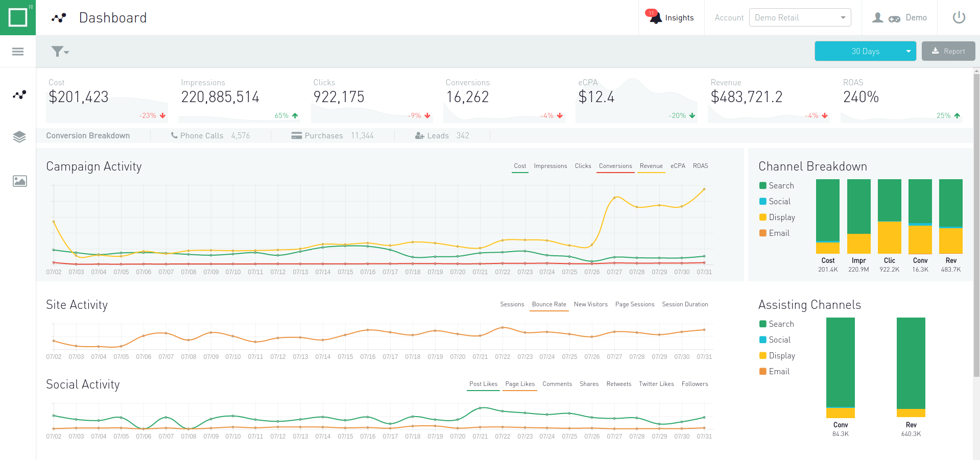
Task: Open the filter funnel icon
Action: [x=59, y=52]
